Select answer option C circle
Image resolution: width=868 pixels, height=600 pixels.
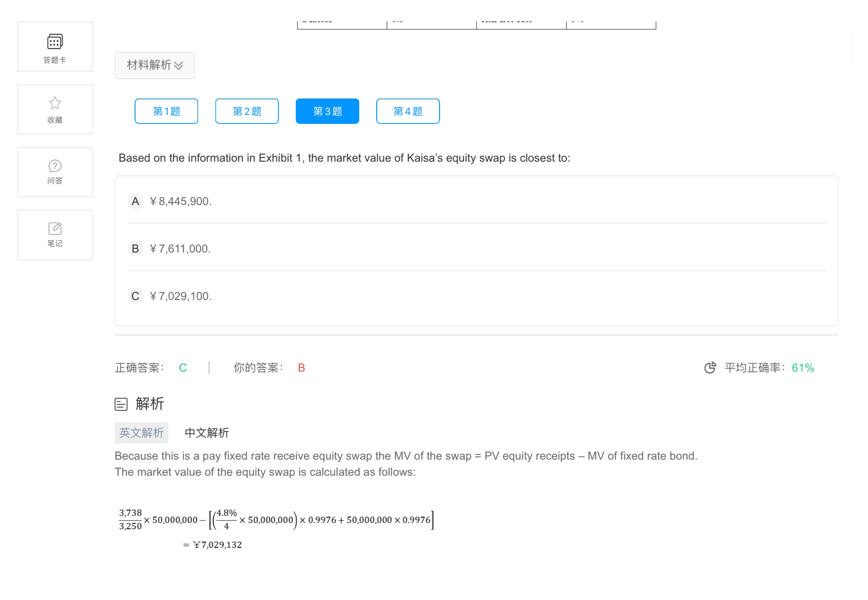135,296
